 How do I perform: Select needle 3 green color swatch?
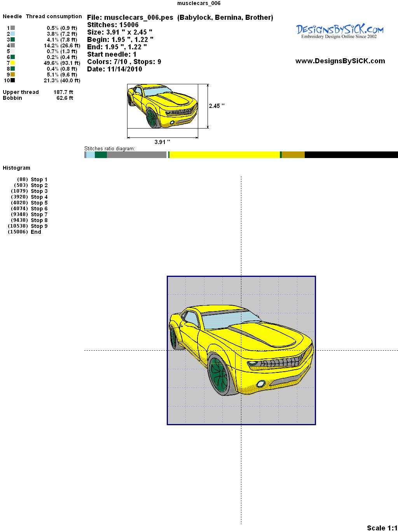pos(13,40)
